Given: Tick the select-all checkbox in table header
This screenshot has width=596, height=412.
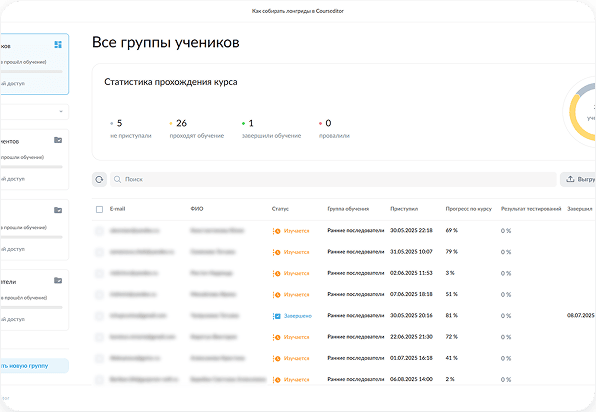Looking at the screenshot, I should [99, 209].
